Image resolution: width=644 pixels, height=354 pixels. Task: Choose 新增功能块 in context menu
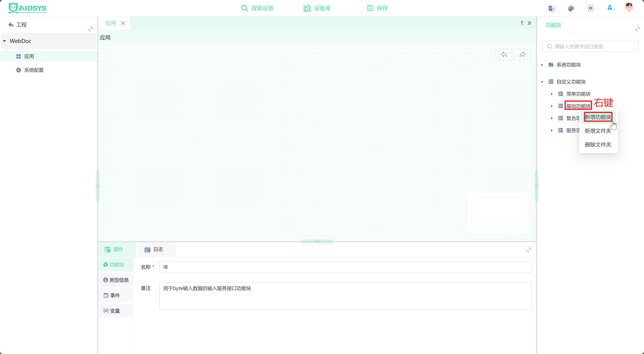[x=598, y=117]
